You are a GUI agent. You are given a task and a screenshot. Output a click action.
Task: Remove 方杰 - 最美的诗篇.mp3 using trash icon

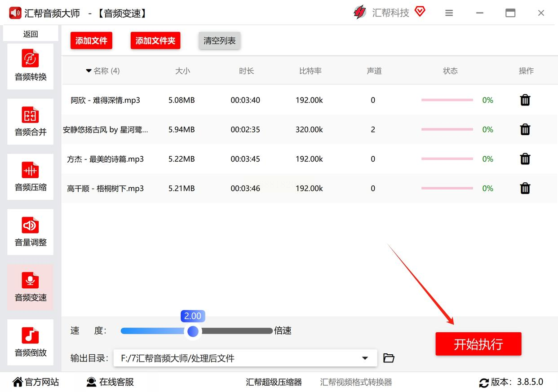click(x=525, y=159)
